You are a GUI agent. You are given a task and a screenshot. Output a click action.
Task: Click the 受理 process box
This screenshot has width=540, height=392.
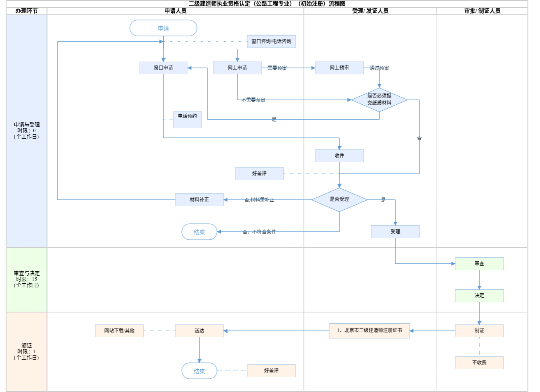point(395,232)
